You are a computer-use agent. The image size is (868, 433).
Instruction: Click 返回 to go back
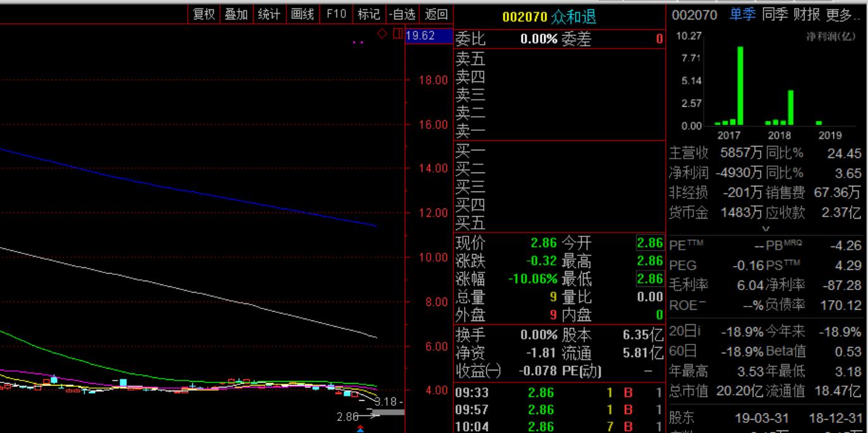(436, 14)
